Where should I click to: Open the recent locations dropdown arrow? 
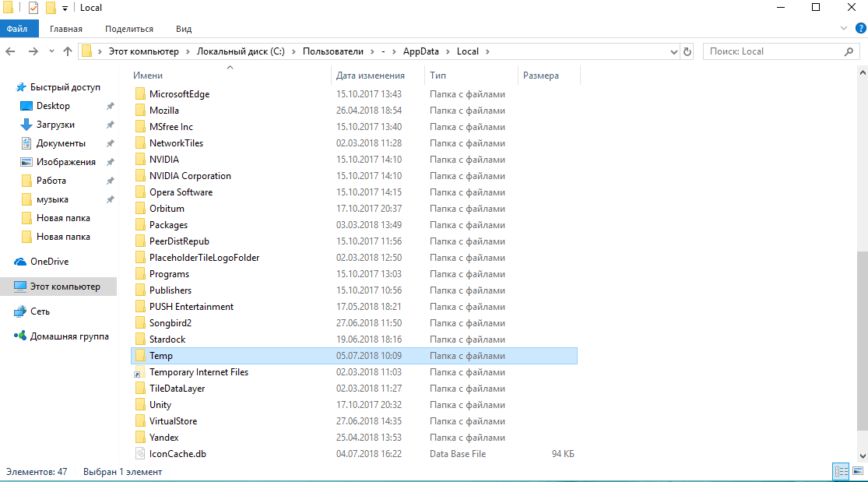(51, 51)
